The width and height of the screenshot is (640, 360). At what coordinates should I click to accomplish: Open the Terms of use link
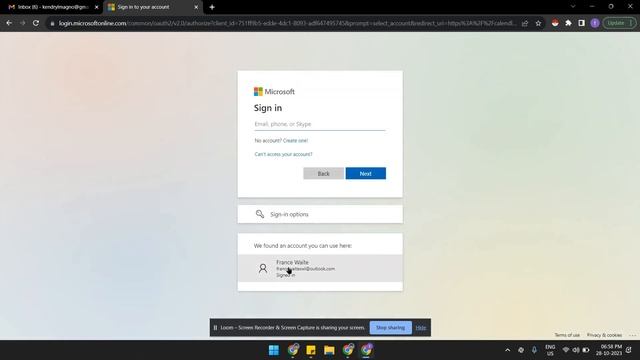click(567, 335)
